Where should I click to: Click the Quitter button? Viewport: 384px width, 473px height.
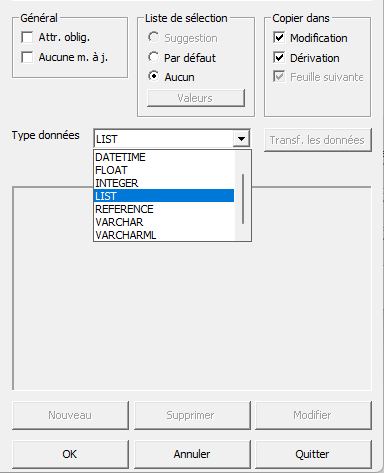[x=313, y=454]
